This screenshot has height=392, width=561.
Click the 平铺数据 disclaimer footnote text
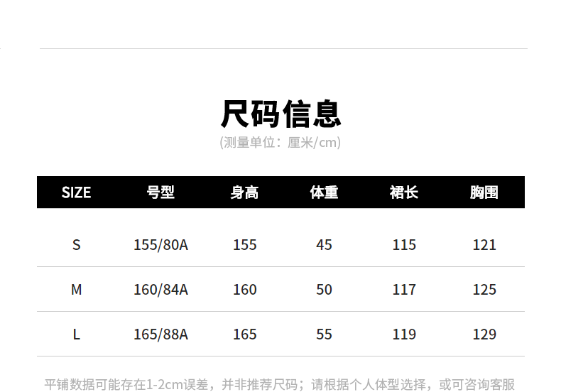pyautogui.click(x=280, y=384)
